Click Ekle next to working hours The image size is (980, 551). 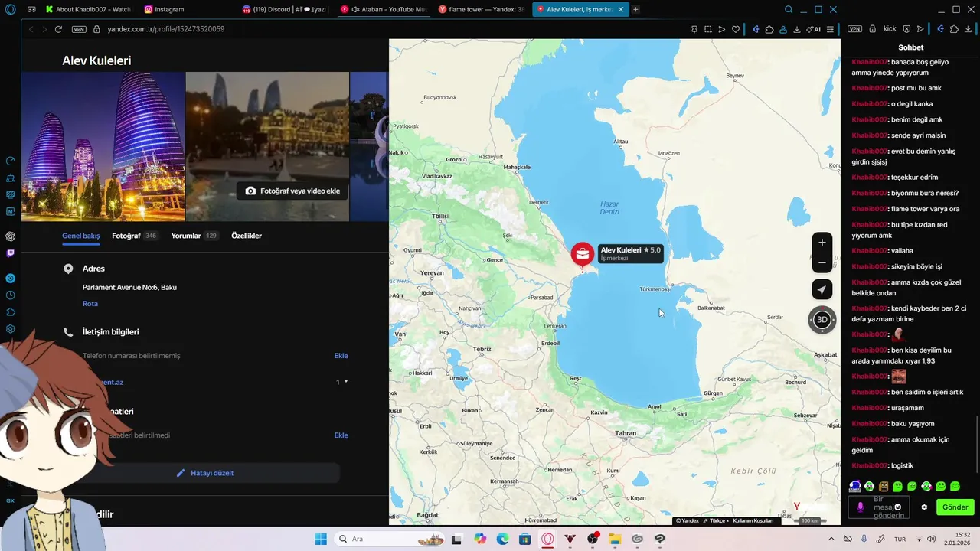tap(341, 435)
